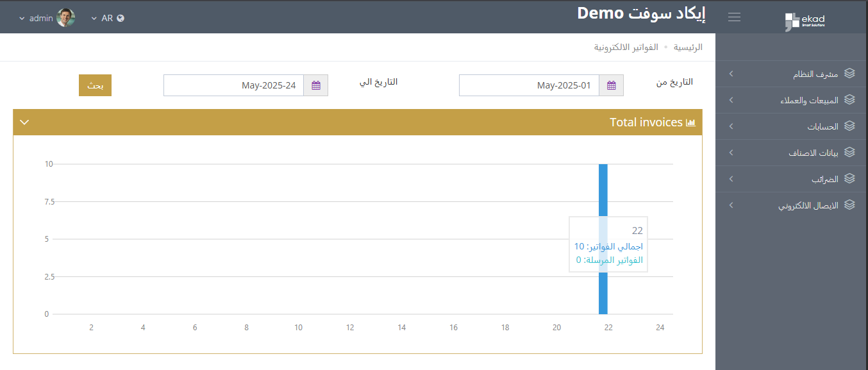The image size is (868, 370).
Task: Open the AR language dropdown
Action: [108, 18]
